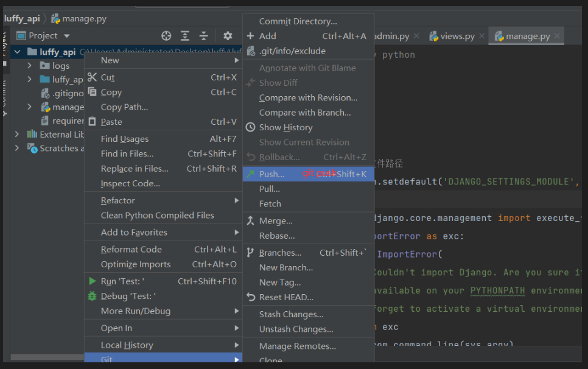Choose Replace in Files...
The image size is (588, 369).
(x=164, y=169)
